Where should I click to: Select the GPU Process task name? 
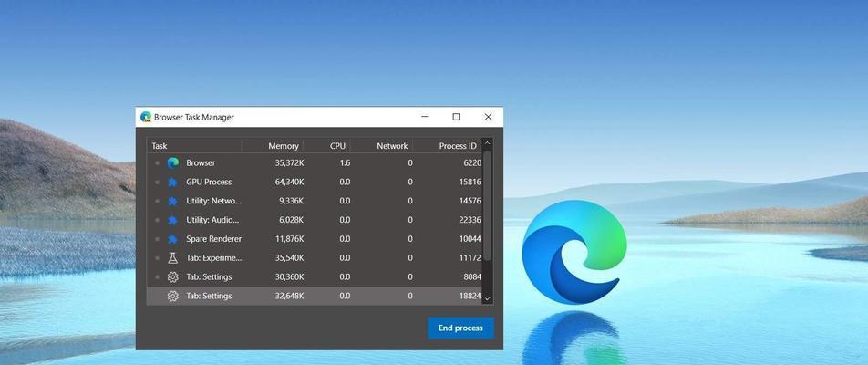pyautogui.click(x=209, y=182)
